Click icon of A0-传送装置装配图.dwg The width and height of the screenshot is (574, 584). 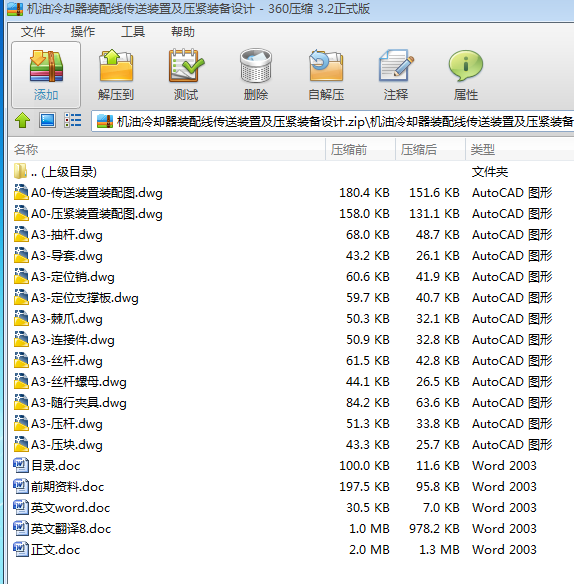pyautogui.click(x=21, y=193)
